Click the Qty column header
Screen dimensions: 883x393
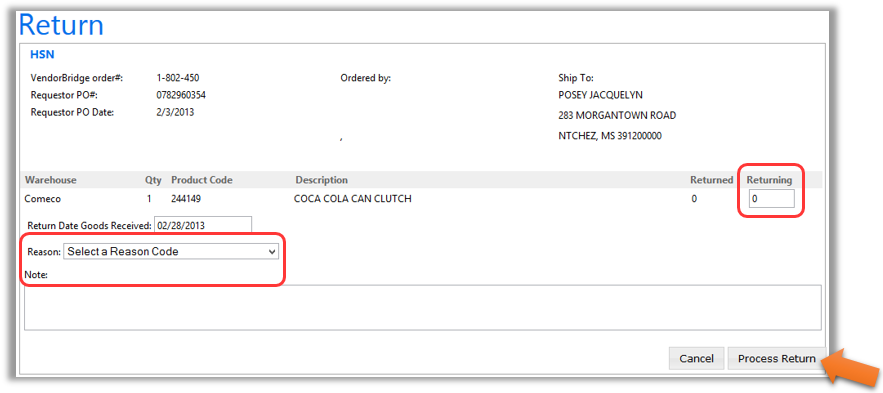(x=153, y=180)
